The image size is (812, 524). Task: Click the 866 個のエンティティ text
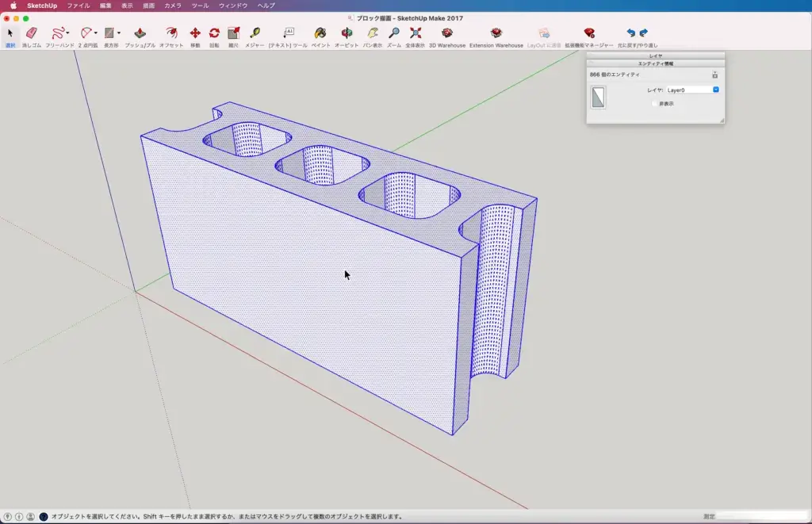tap(615, 75)
